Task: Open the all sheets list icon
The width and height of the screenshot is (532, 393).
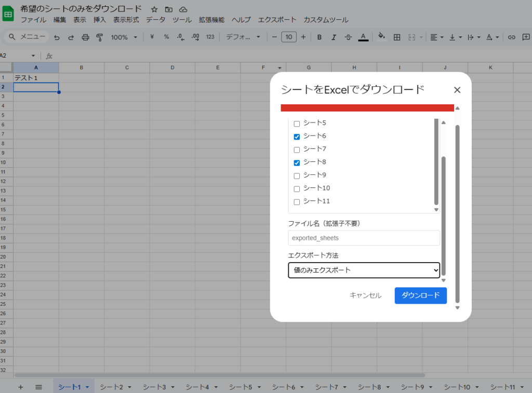Action: click(38, 387)
